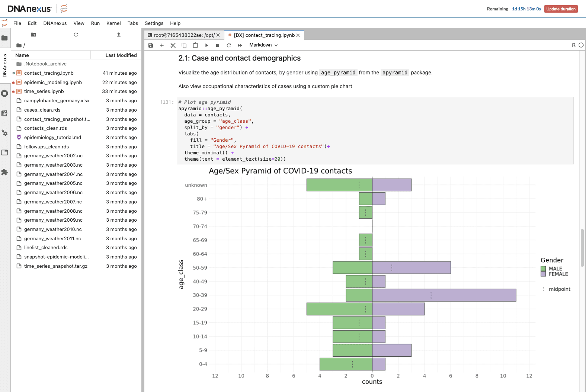Refresh the file list
Screen dimensions: 586x392
pyautogui.click(x=76, y=35)
